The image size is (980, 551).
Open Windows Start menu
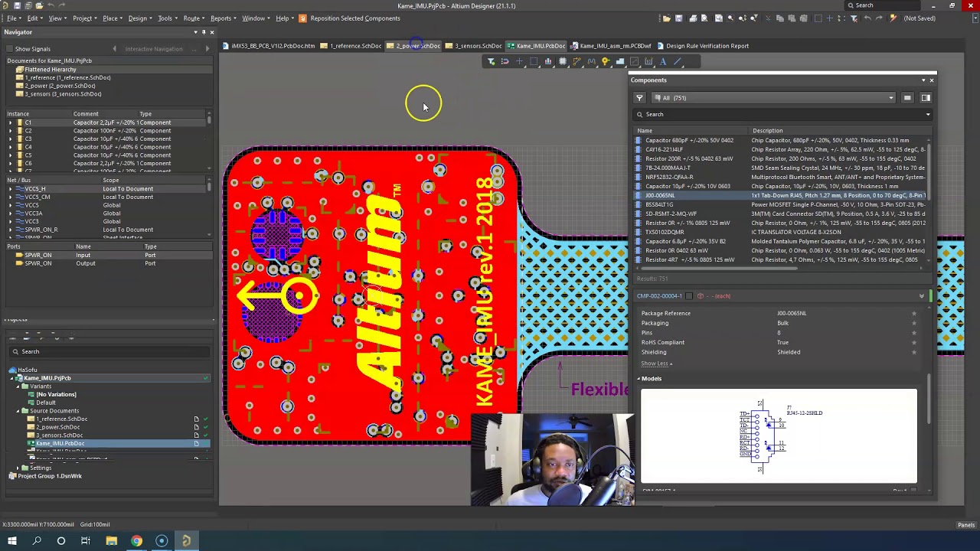11,541
